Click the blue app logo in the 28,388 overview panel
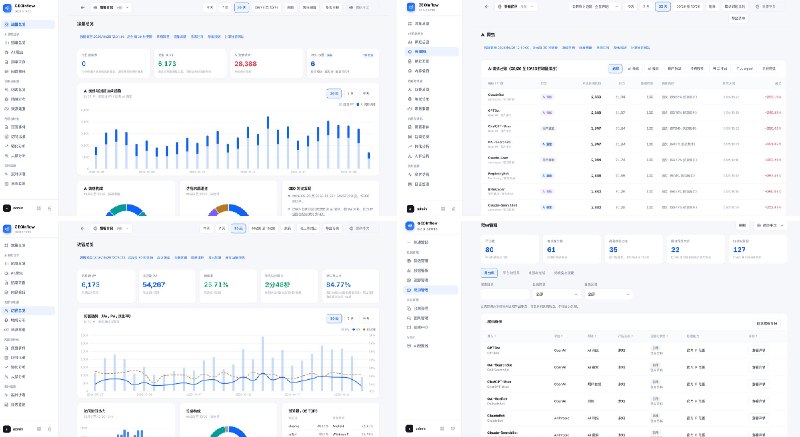 tap(7, 8)
